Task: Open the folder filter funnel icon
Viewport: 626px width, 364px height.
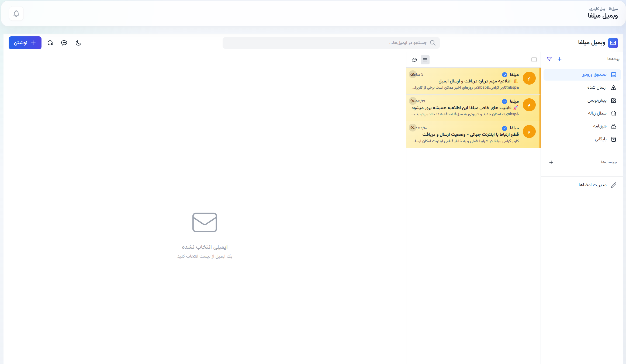Action: point(549,59)
